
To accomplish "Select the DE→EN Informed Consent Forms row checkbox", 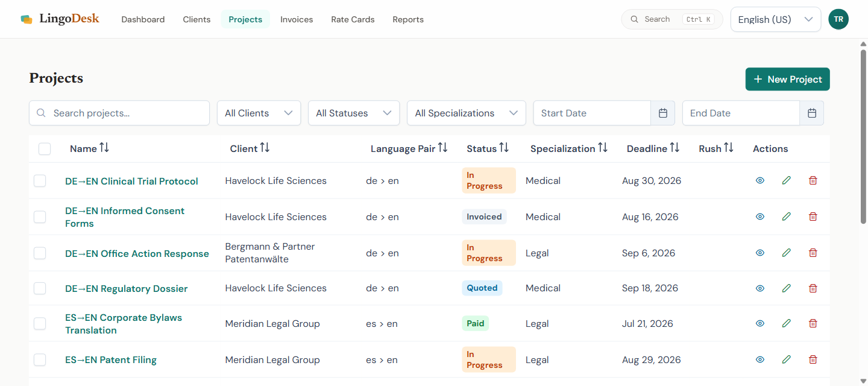I will click(x=40, y=217).
